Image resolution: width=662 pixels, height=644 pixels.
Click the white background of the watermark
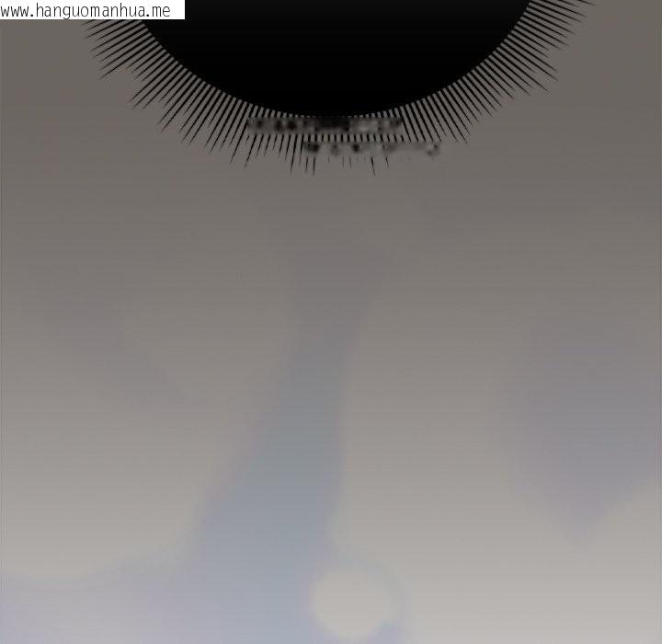click(177, 10)
